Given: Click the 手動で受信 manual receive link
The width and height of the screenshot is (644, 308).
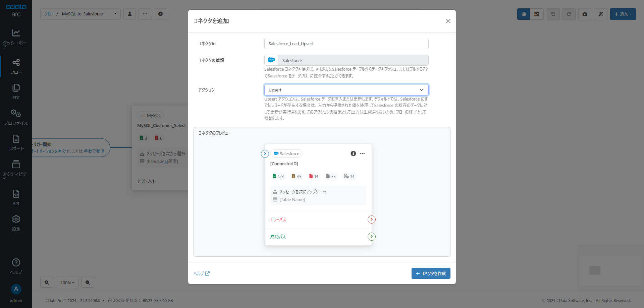Looking at the screenshot, I should point(94,151).
